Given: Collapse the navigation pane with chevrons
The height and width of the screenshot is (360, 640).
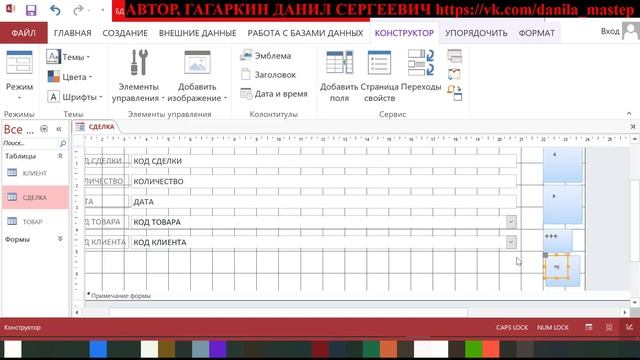Looking at the screenshot, I should click(59, 129).
